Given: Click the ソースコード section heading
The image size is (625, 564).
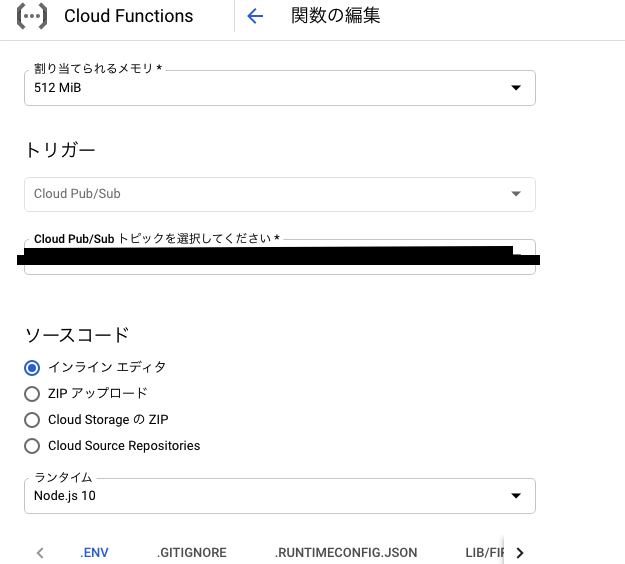Looking at the screenshot, I should (x=77, y=335).
